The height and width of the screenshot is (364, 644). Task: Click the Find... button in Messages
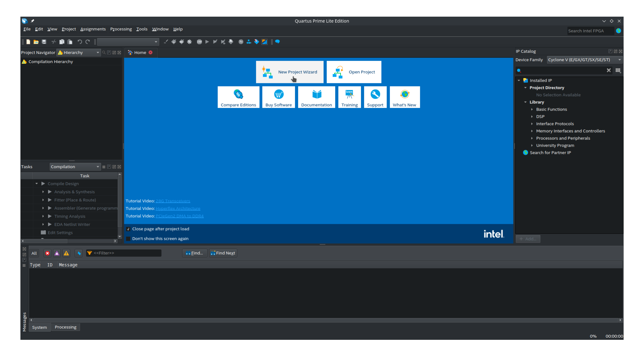click(x=194, y=253)
